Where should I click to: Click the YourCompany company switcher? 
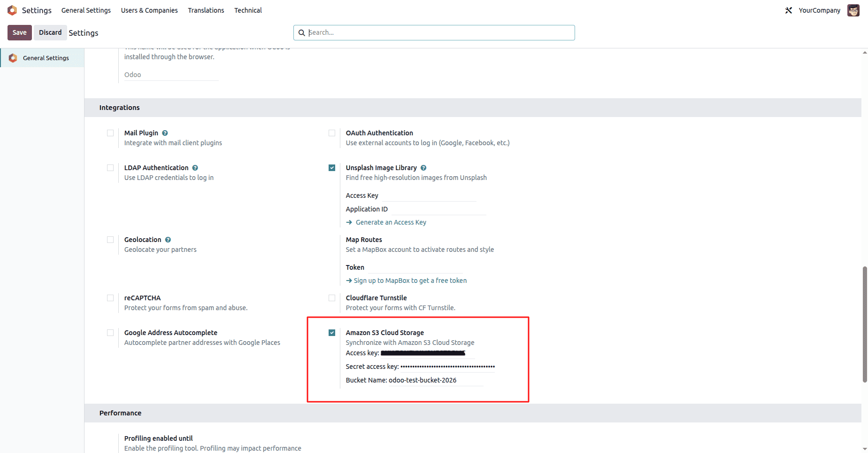(820, 10)
